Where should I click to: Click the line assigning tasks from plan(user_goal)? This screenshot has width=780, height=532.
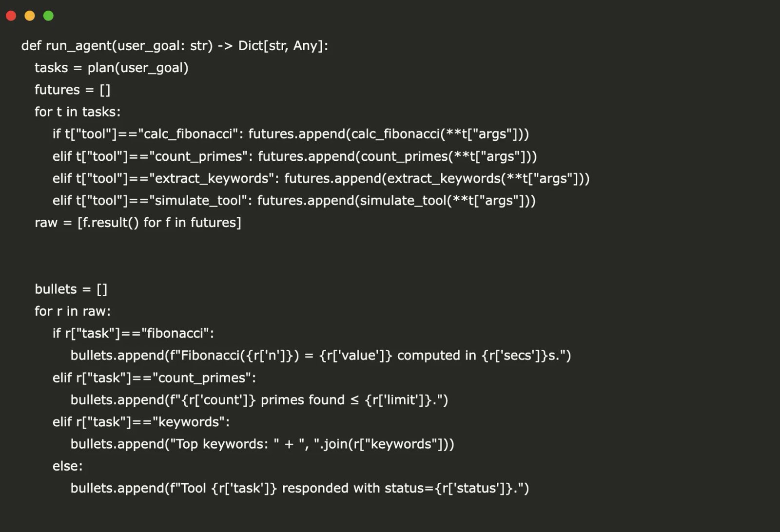click(111, 68)
